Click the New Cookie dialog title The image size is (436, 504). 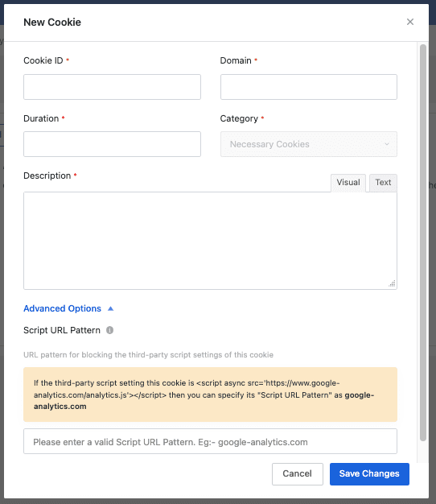point(52,23)
